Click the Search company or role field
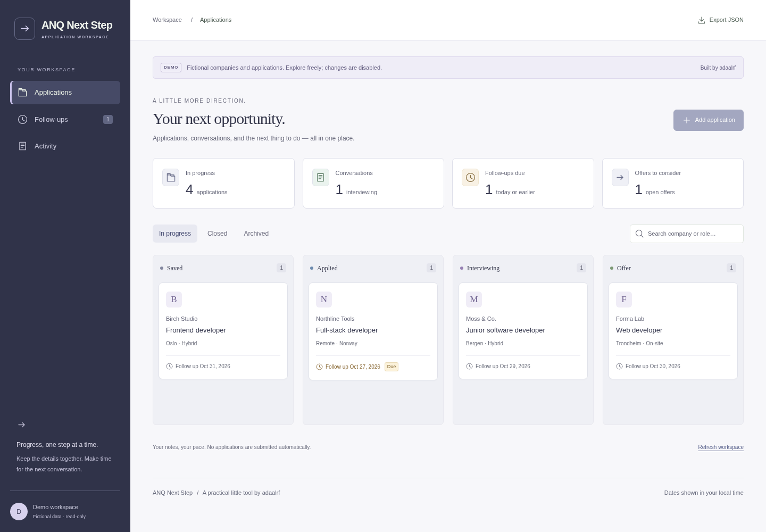This screenshot has width=766, height=532. point(687,234)
